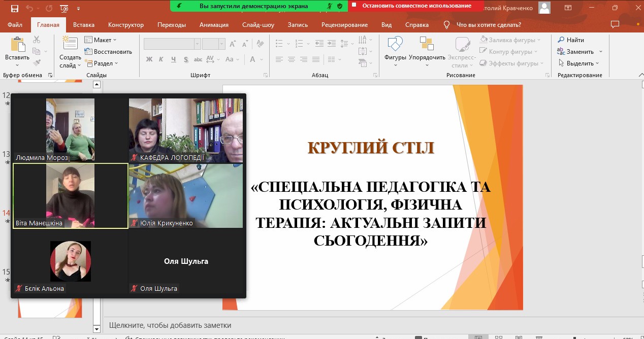This screenshot has width=644, height=339.
Task: Open the Replace (Заменить) dropdown arrow
Action: click(x=600, y=52)
